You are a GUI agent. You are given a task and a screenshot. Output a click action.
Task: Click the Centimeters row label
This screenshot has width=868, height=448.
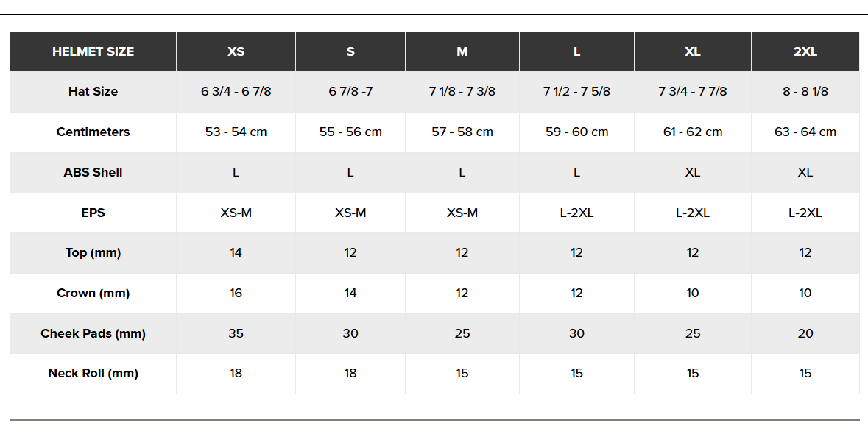(93, 132)
